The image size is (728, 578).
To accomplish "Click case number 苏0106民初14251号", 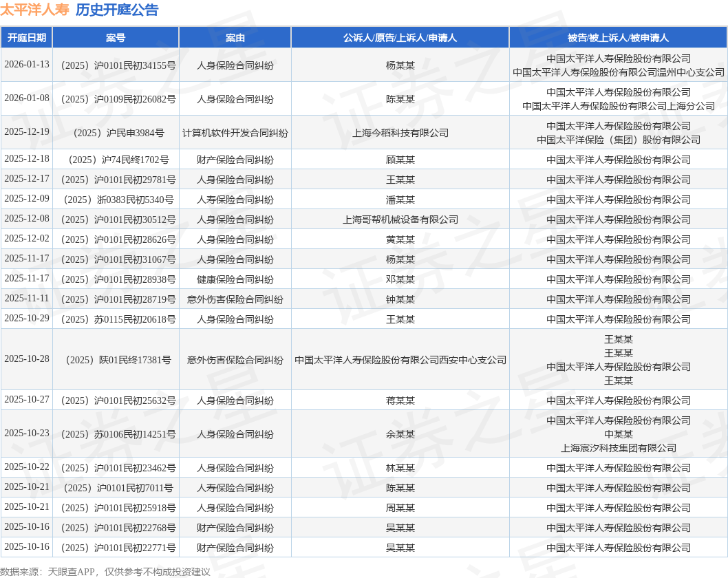I will [135, 434].
